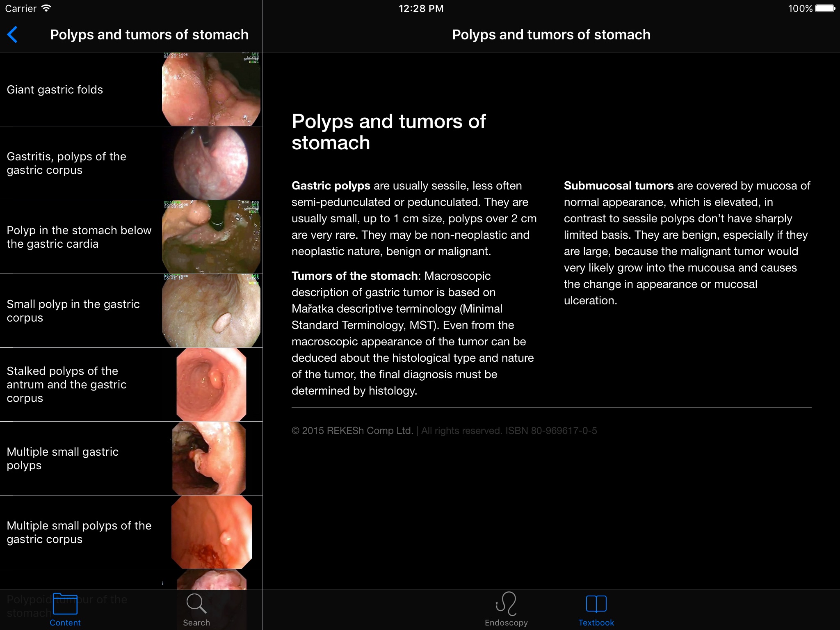Screen dimensions: 840x630
Task: Open the Content folder tab
Action: [x=65, y=610]
